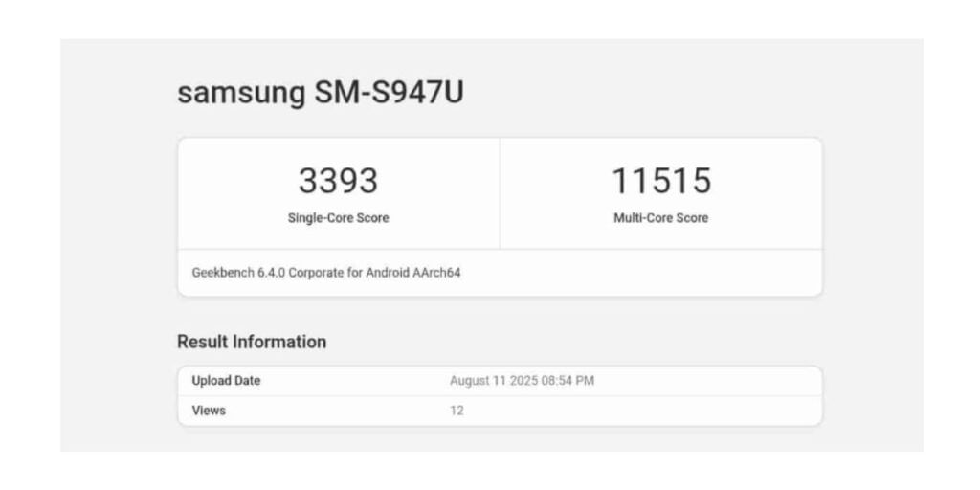Click the Views label
The width and height of the screenshot is (980, 490).
click(209, 411)
